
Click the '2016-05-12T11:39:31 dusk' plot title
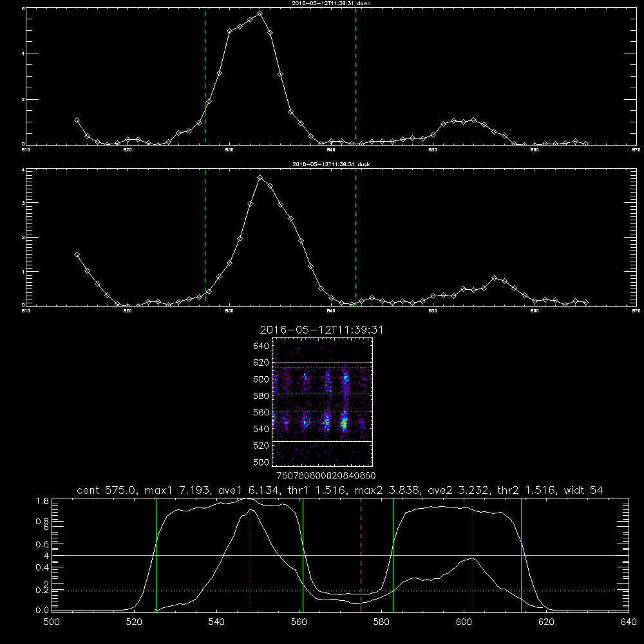click(331, 164)
